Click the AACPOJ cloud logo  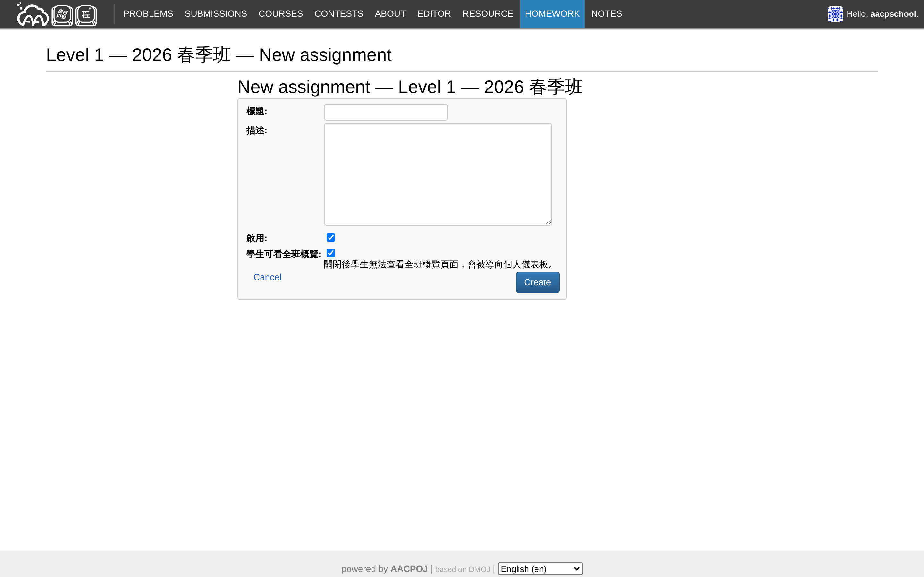click(x=32, y=15)
